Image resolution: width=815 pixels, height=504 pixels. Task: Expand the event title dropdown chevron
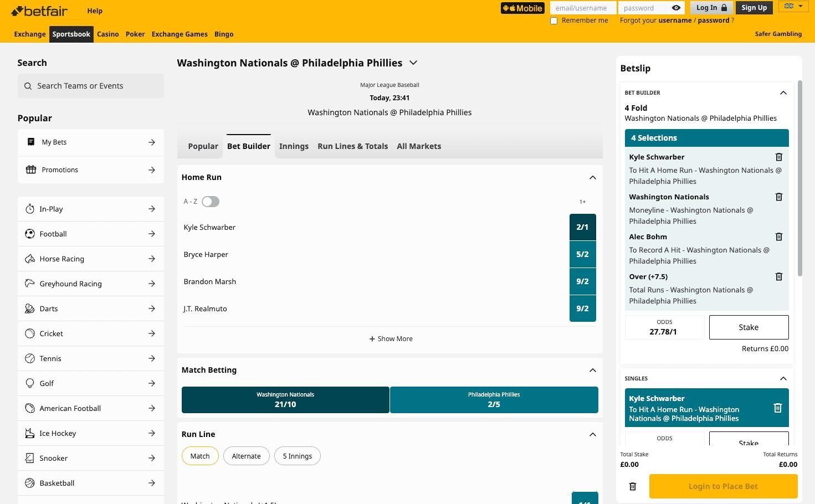point(413,63)
